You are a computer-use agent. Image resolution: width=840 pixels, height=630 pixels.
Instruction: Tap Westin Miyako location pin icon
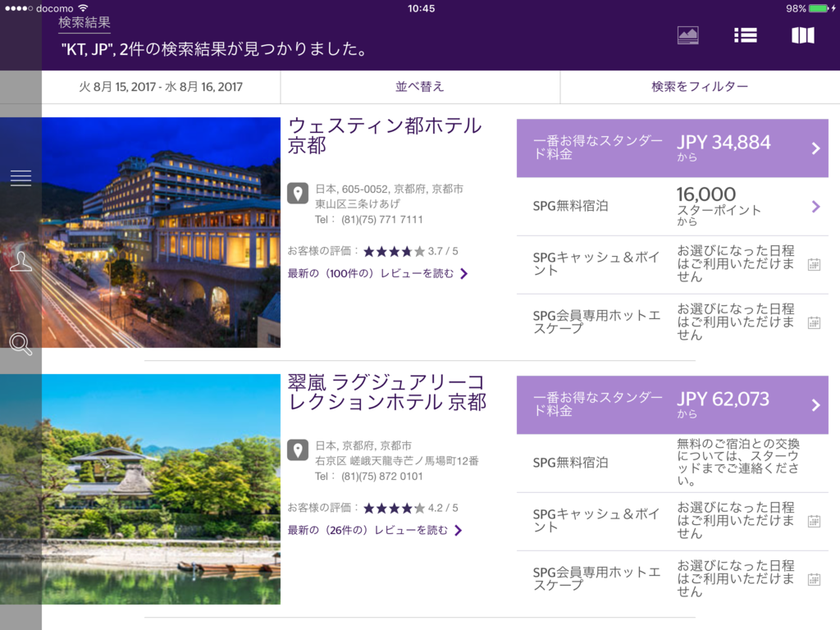(298, 194)
